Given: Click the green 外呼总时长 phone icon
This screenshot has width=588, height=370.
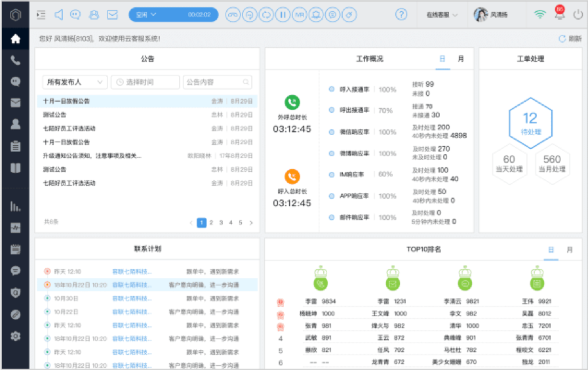Looking at the screenshot, I should [292, 102].
